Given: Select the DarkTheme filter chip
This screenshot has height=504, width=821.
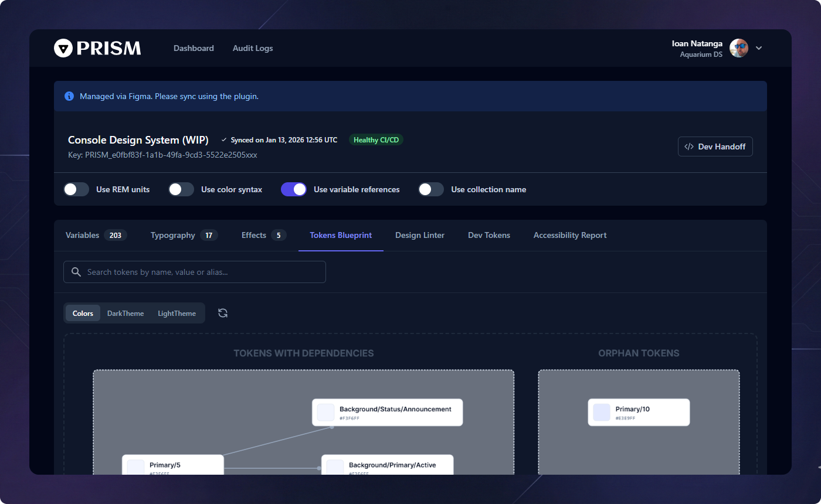Looking at the screenshot, I should point(125,313).
